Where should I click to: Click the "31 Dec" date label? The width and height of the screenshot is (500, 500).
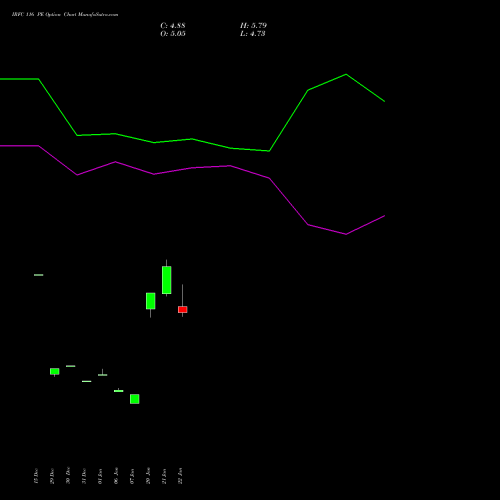click(x=84, y=476)
